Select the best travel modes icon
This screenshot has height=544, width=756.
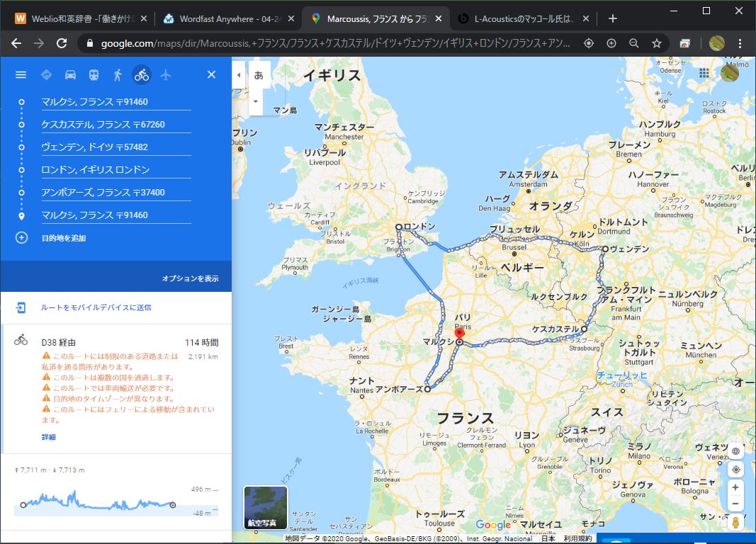[x=46, y=74]
